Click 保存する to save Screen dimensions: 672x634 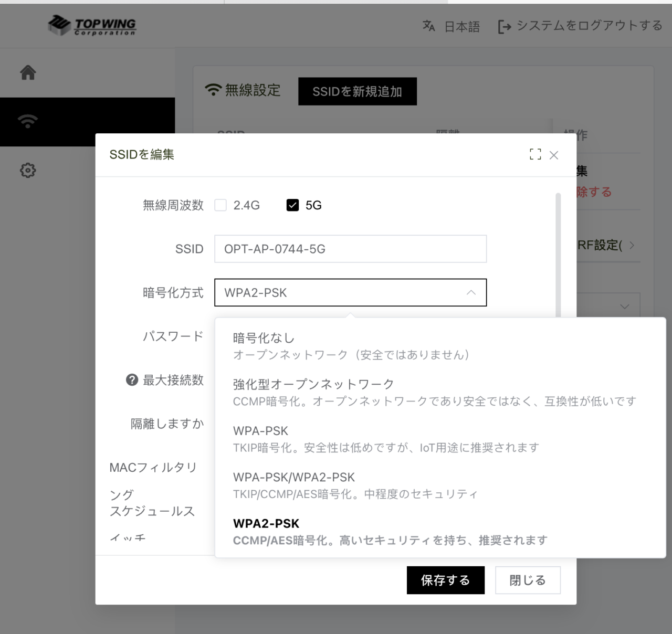click(446, 580)
